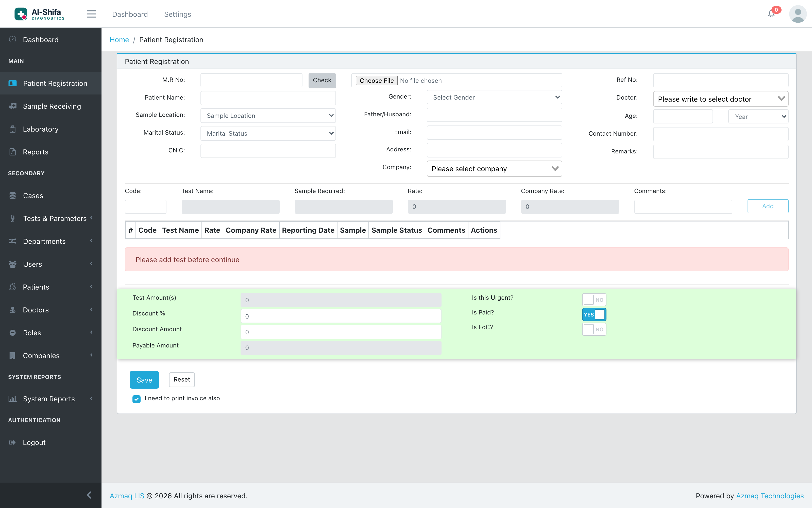Open the user avatar profile menu
Viewport: 812px width, 508px height.
[x=798, y=14]
